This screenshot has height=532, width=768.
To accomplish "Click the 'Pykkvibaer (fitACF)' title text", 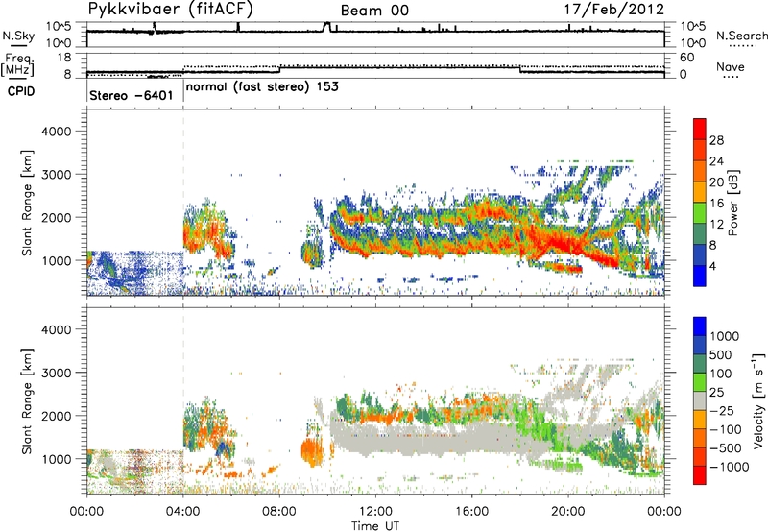I will point(170,9).
